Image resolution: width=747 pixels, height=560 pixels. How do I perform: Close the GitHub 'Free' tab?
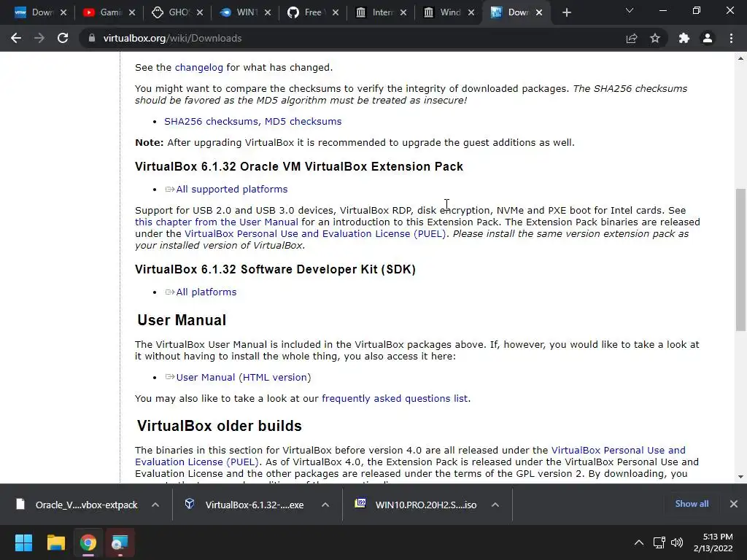point(336,13)
